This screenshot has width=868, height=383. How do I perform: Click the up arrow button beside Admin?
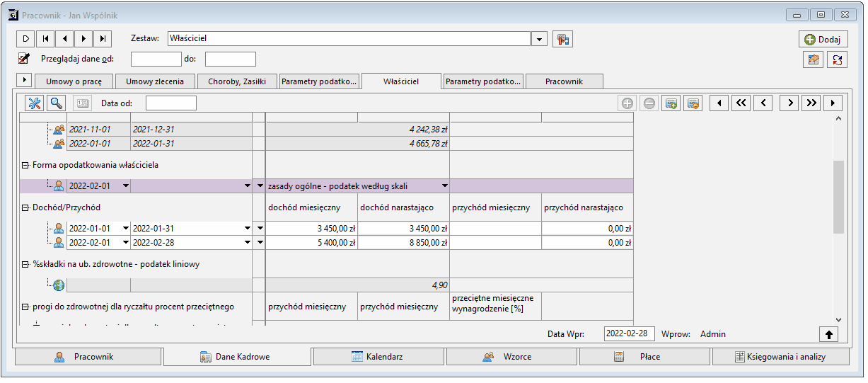click(828, 334)
